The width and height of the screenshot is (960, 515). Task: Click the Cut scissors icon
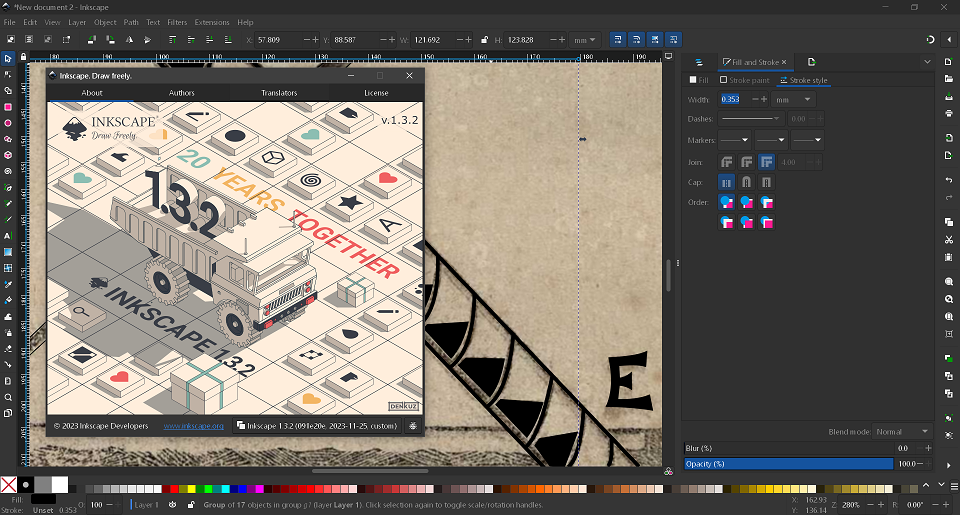tap(949, 239)
